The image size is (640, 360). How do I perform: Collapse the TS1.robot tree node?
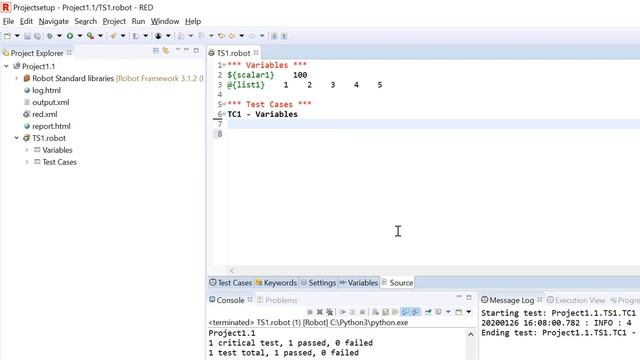click(16, 138)
